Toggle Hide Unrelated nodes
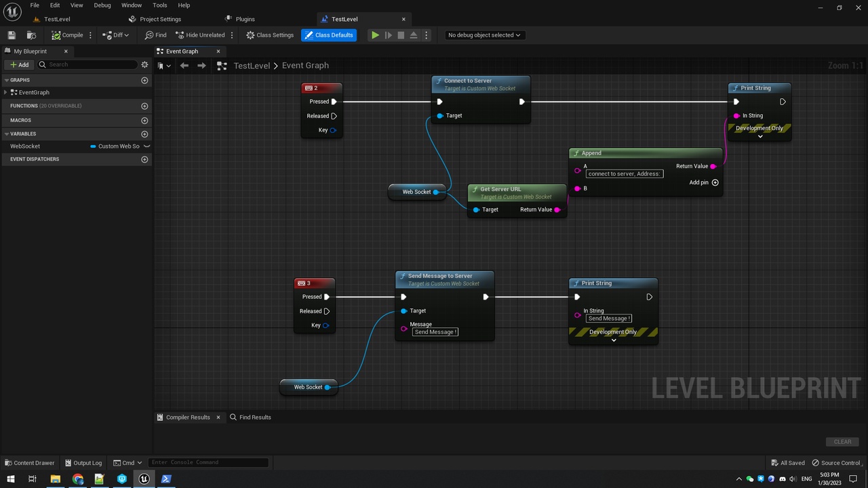 tap(200, 35)
